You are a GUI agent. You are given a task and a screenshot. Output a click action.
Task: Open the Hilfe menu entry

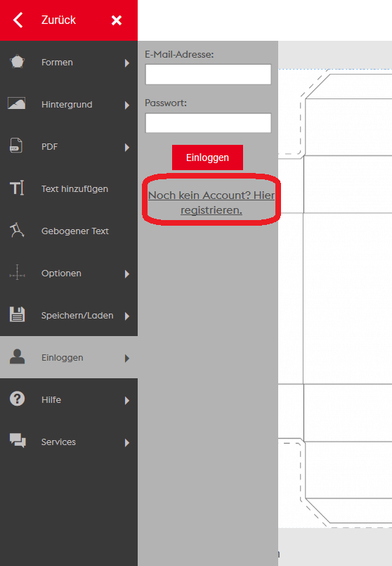69,399
